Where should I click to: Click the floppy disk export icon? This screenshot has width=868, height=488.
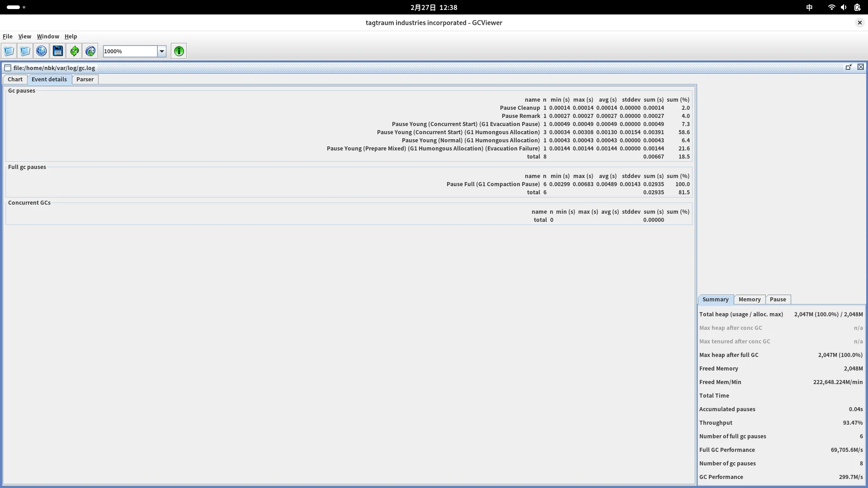57,51
